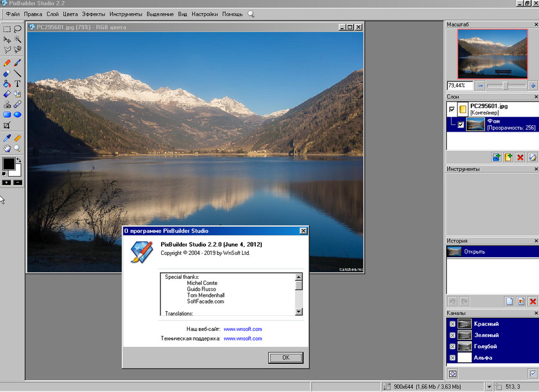539x392 pixels.
Task: Click the channel mask circle icon
Action: click(x=453, y=373)
